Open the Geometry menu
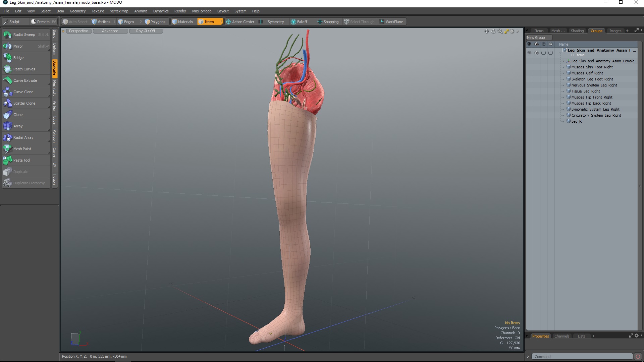The image size is (644, 362). point(77,11)
